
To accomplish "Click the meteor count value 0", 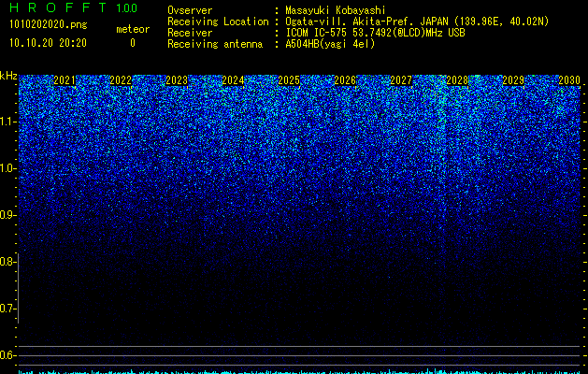I will coord(133,43).
